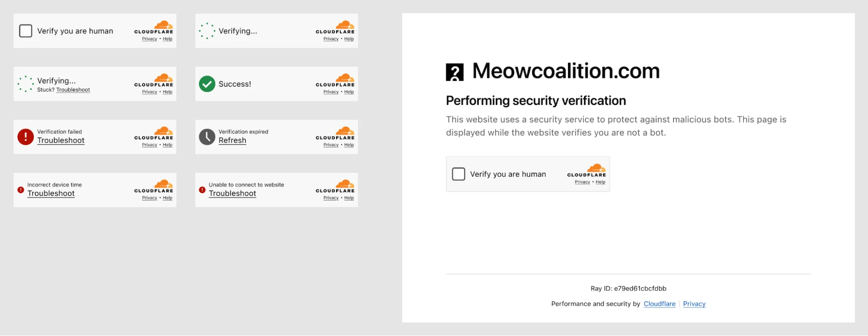The height and width of the screenshot is (336, 868).
Task: Click the error icon on Unable to connect widget
Action: tap(202, 189)
